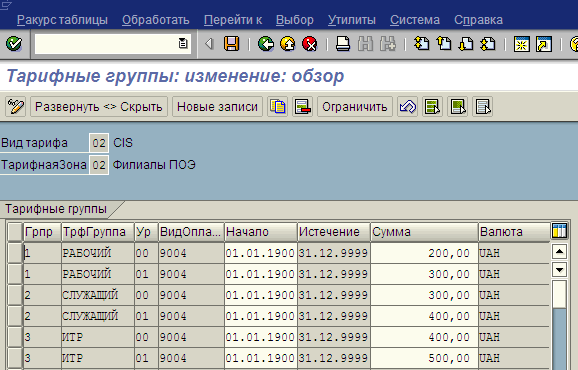This screenshot has height=370, width=578.
Task: Click the ТарифнаяЗона 02 field
Action: tap(99, 165)
